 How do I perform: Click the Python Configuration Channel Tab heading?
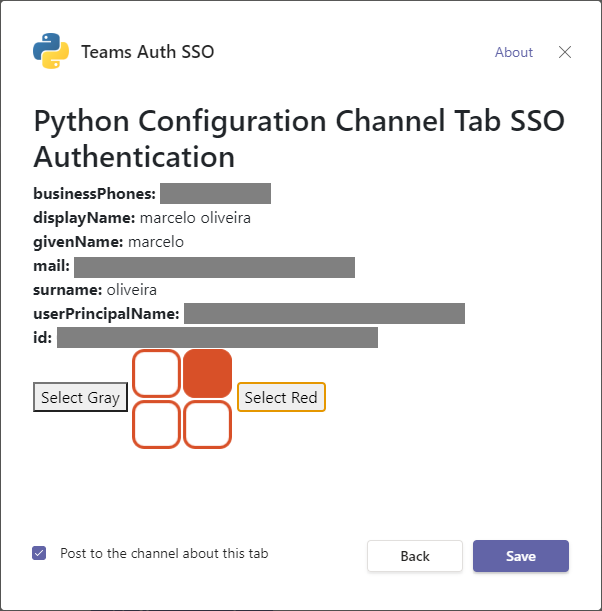click(299, 139)
